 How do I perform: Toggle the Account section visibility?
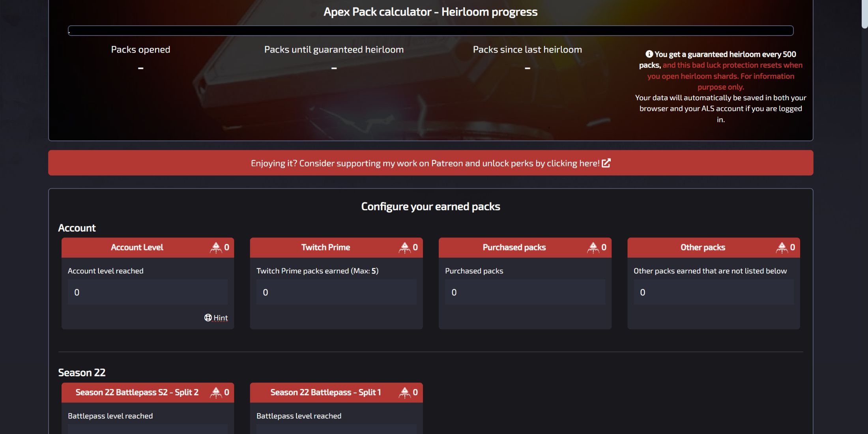[x=77, y=228]
